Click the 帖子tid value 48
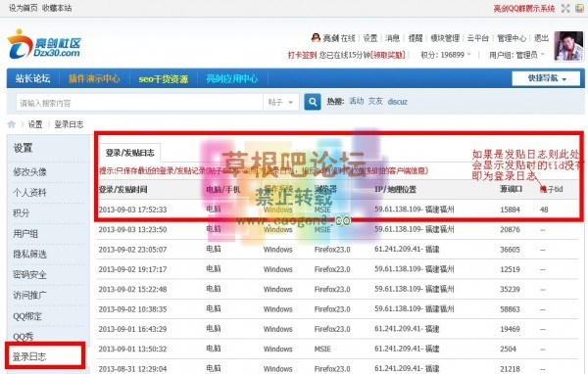This screenshot has height=374, width=588. click(544, 210)
